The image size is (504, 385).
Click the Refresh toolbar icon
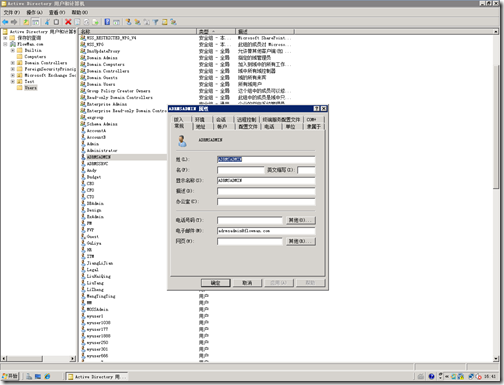point(86,22)
